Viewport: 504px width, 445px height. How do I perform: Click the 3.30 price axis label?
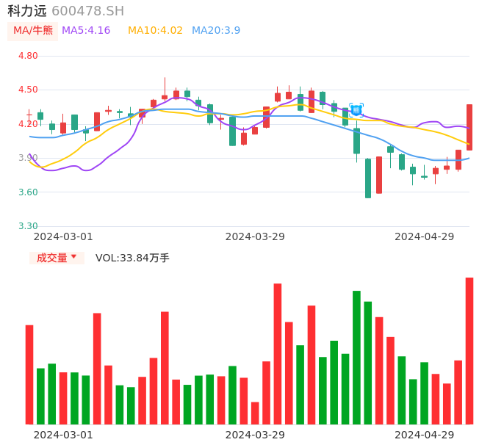coord(28,226)
